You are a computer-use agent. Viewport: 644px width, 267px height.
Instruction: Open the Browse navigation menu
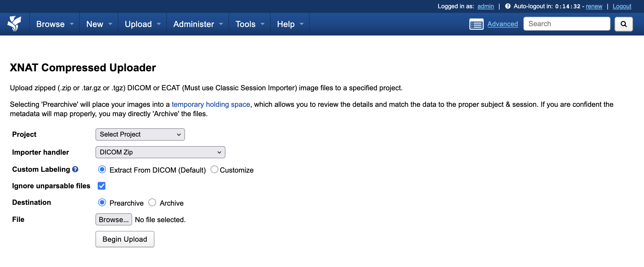(x=54, y=24)
